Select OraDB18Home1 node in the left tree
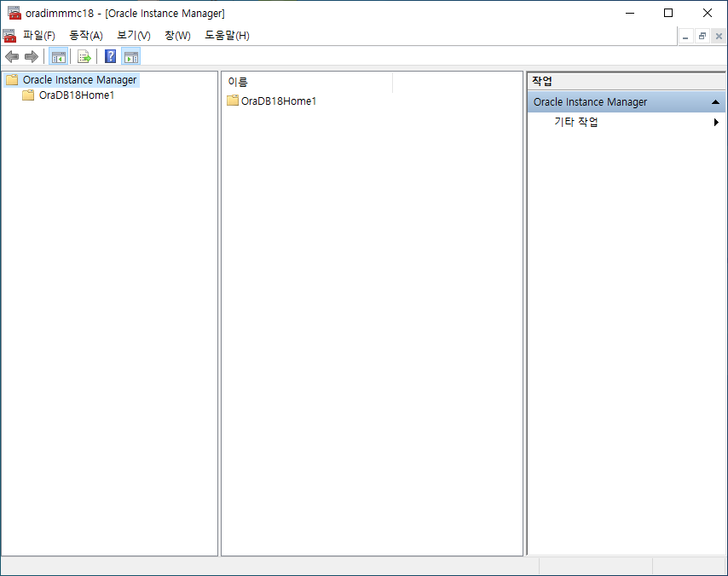Screen dimensions: 728x576 [x=77, y=95]
